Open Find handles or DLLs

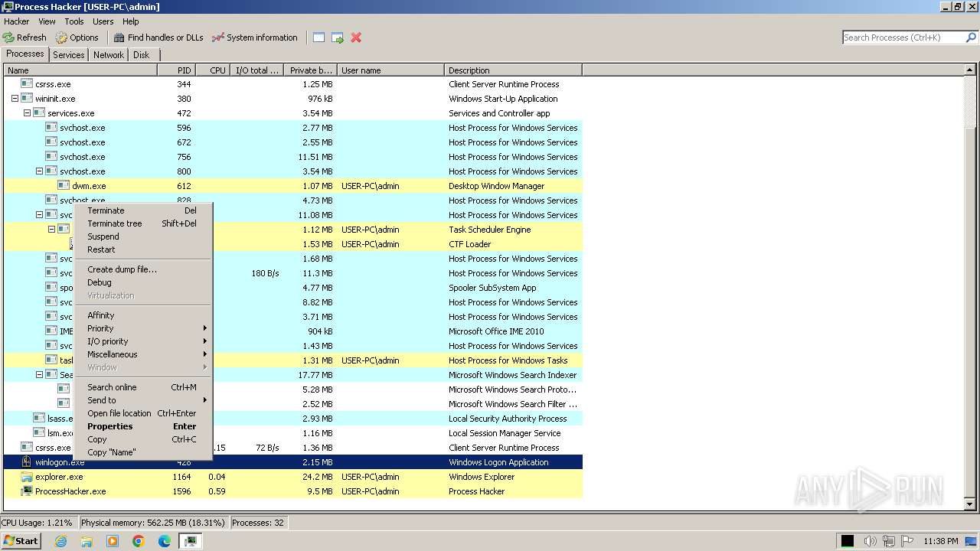[x=158, y=37]
